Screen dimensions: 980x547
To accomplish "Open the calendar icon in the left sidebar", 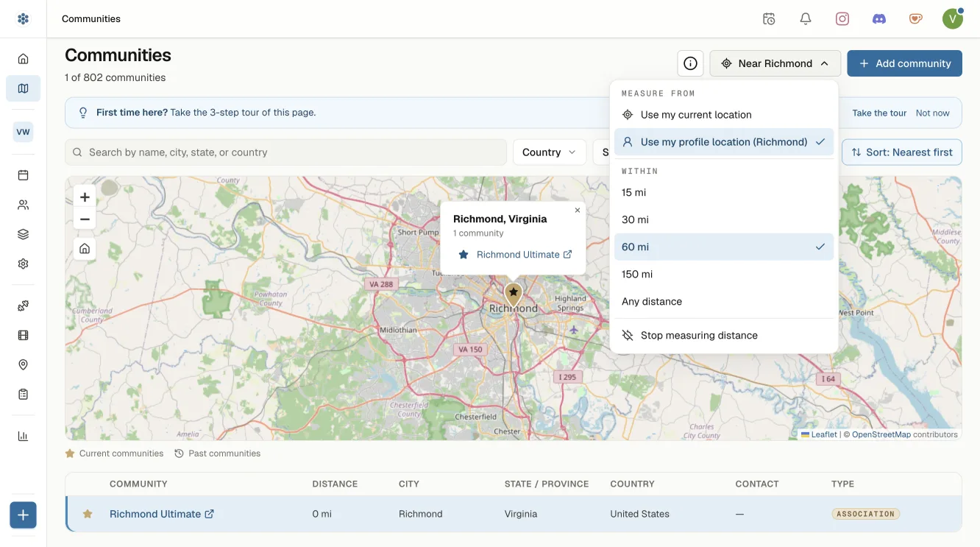I will pos(23,175).
